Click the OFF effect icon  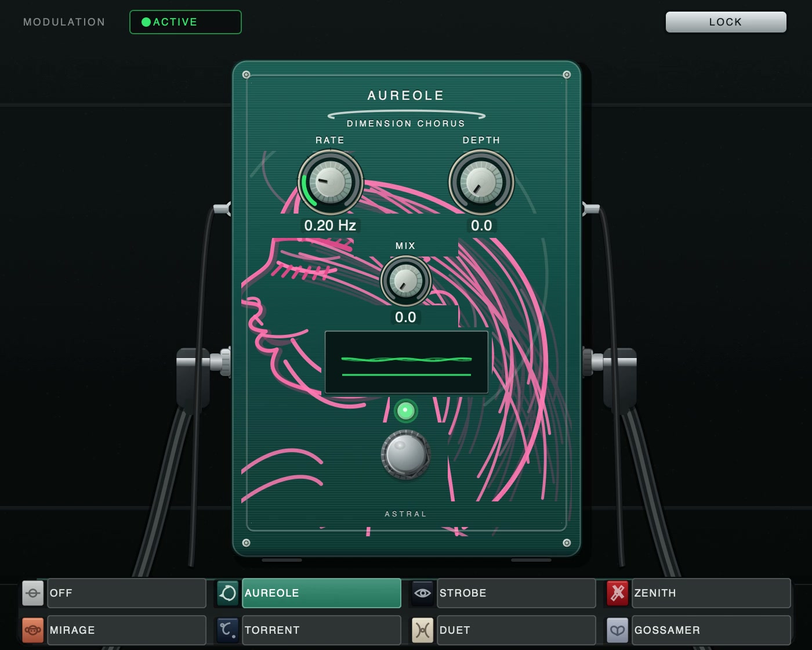click(33, 593)
